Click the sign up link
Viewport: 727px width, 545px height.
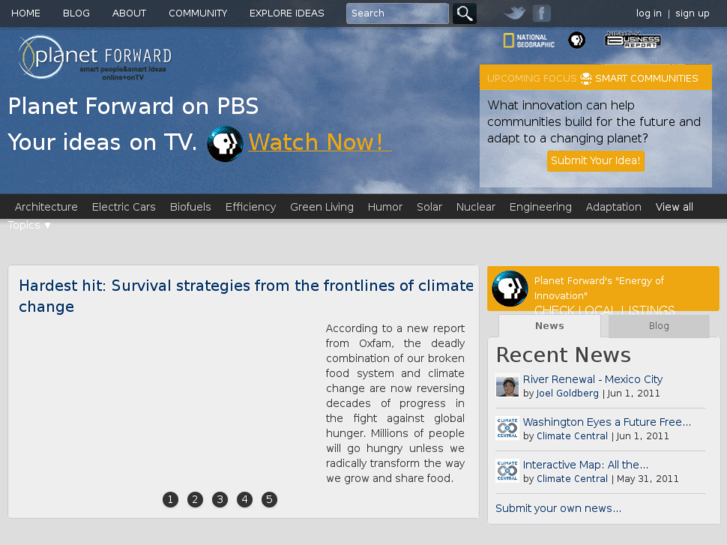point(692,13)
